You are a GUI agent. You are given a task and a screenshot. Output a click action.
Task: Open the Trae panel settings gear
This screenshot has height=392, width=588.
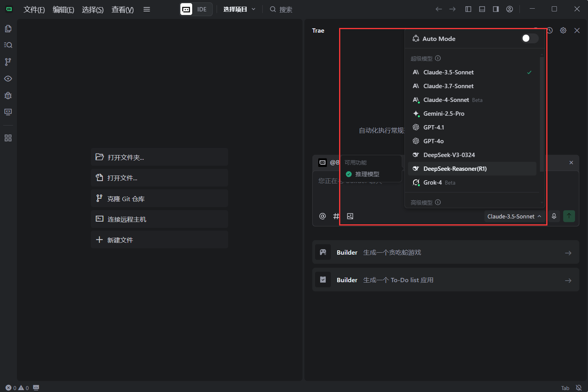click(x=563, y=30)
